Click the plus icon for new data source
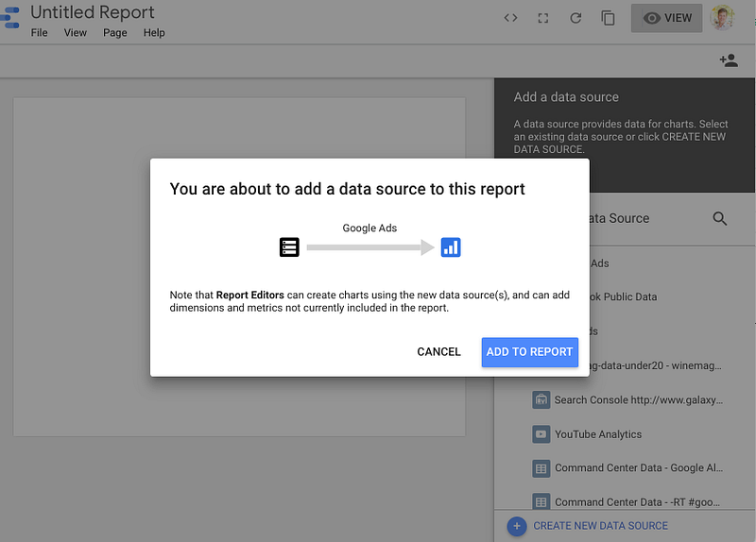Screen dimensions: 756x542 (516, 526)
